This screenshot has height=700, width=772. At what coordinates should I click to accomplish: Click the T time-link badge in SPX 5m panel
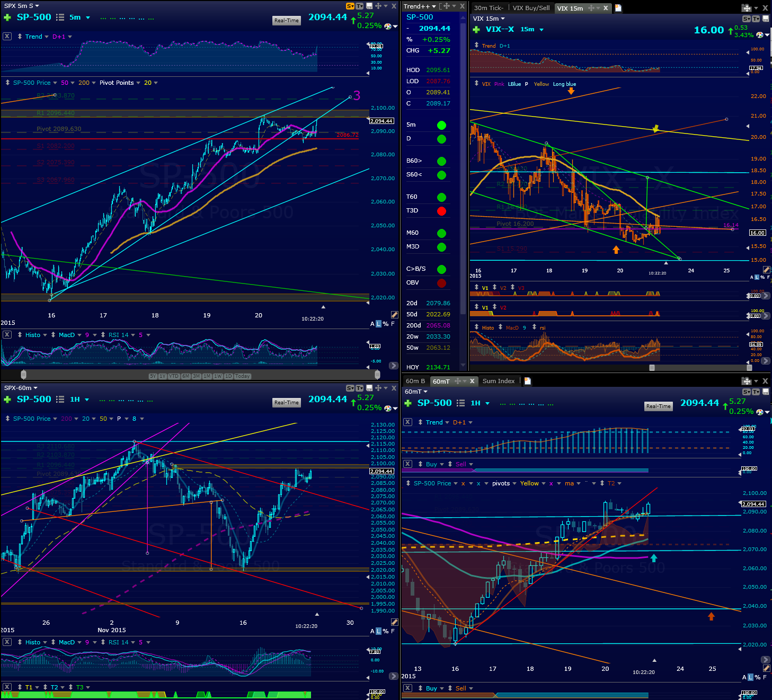click(359, 6)
